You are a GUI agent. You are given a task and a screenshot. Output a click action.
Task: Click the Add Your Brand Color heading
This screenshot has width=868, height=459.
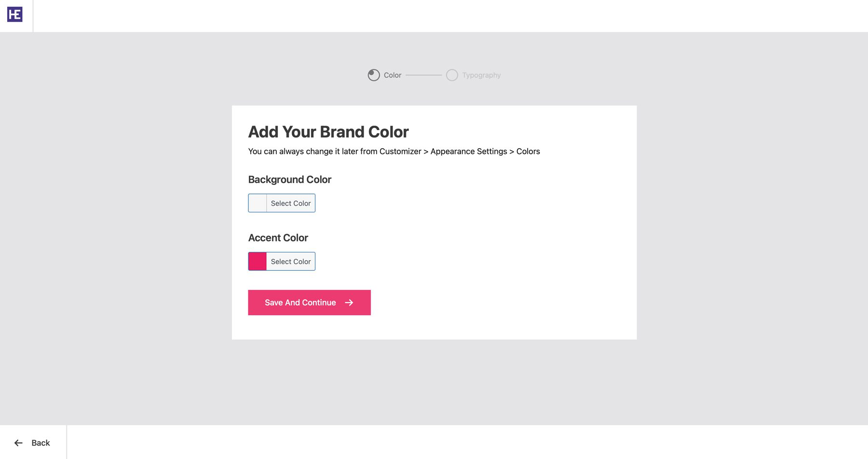click(x=328, y=132)
